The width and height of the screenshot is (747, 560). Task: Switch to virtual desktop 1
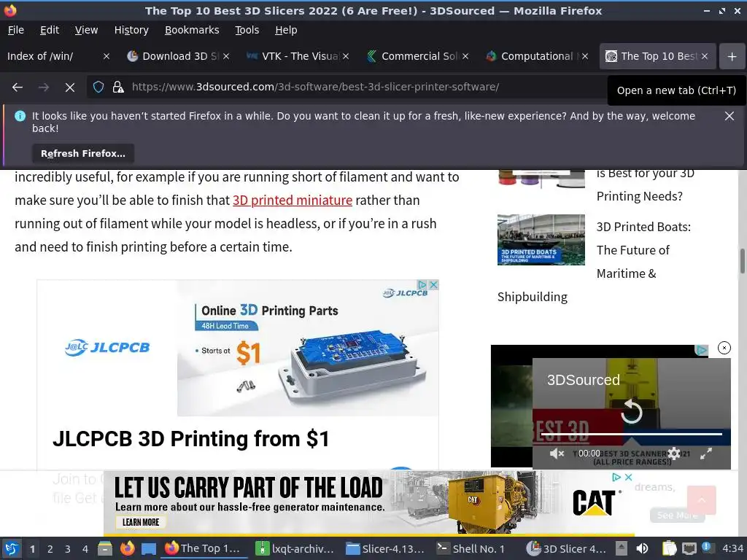click(32, 549)
